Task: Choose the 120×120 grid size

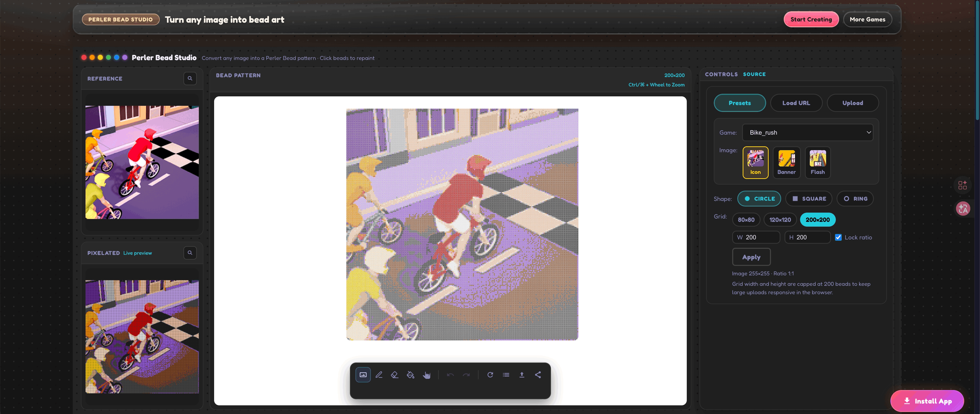Action: click(780, 219)
